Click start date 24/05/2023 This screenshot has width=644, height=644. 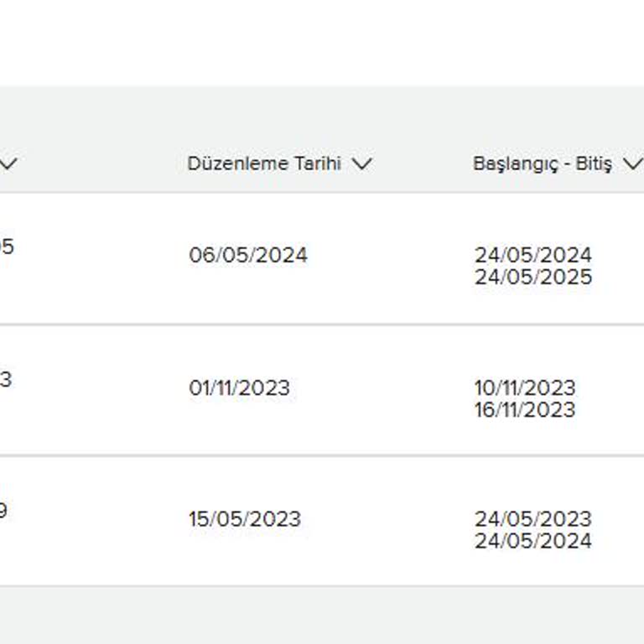click(x=532, y=518)
